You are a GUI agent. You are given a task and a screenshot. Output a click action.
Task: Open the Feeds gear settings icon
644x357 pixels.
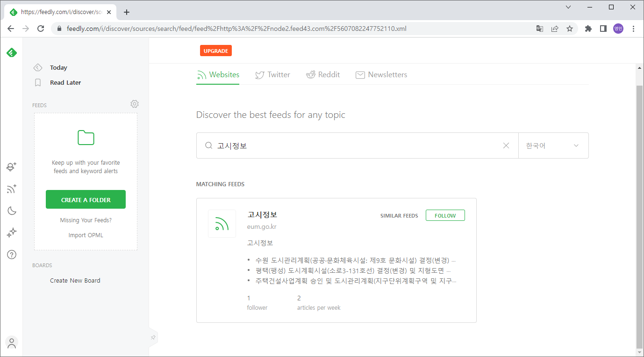click(135, 104)
